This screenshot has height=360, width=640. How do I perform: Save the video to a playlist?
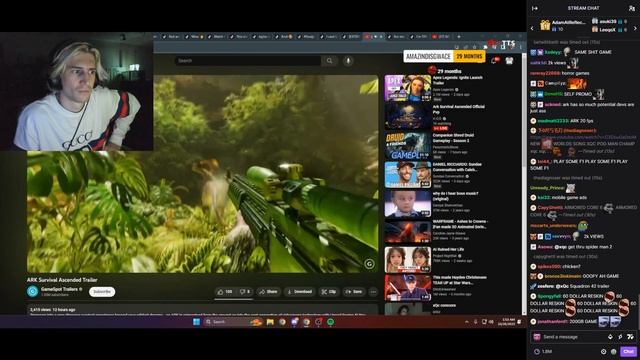pos(354,291)
